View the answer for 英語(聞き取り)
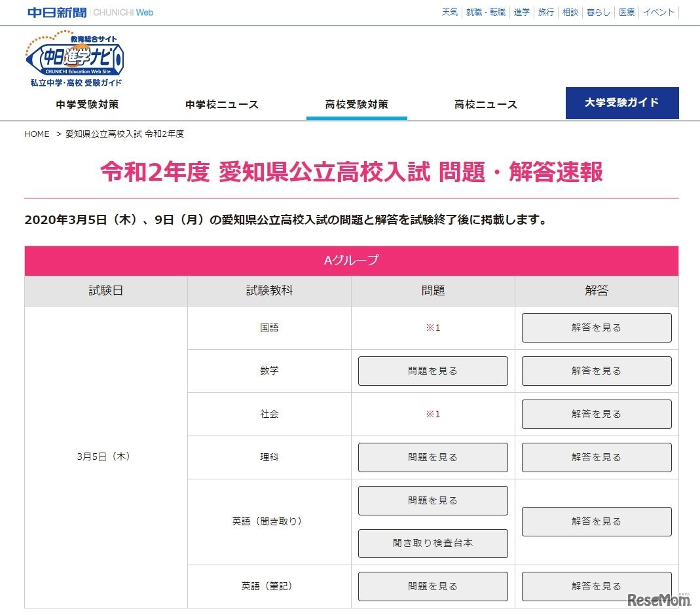This screenshot has width=700, height=615. (x=597, y=521)
